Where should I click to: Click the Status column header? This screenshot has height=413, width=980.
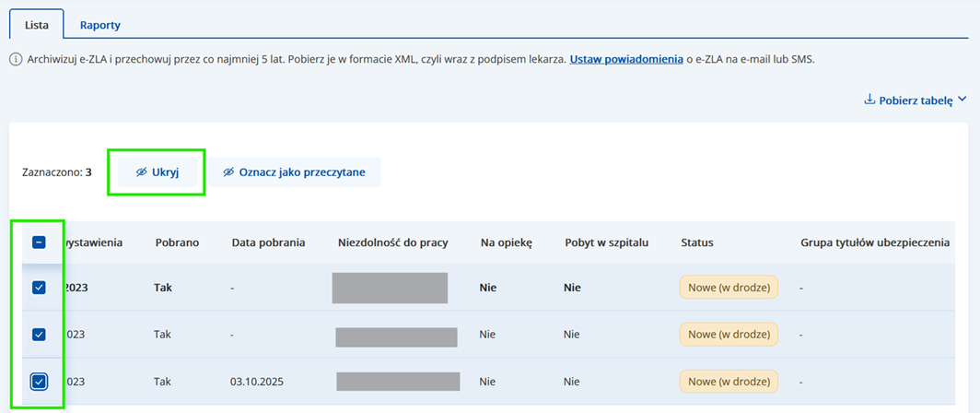(x=696, y=242)
